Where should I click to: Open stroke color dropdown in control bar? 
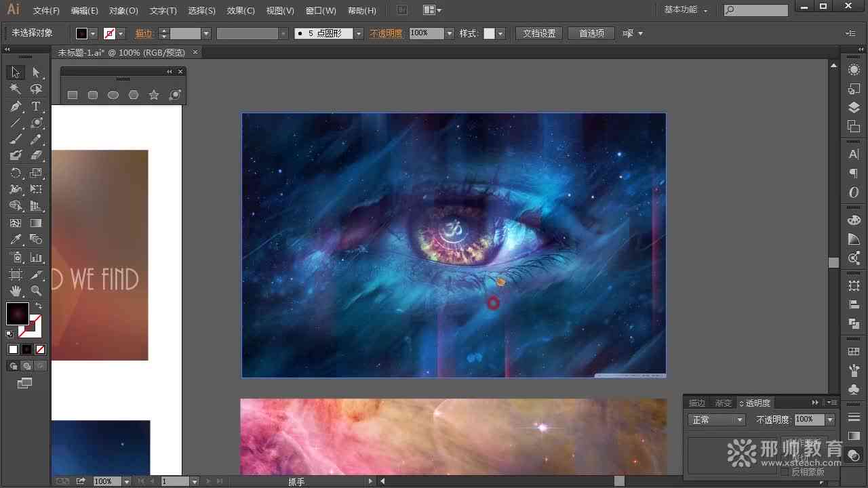tap(121, 33)
